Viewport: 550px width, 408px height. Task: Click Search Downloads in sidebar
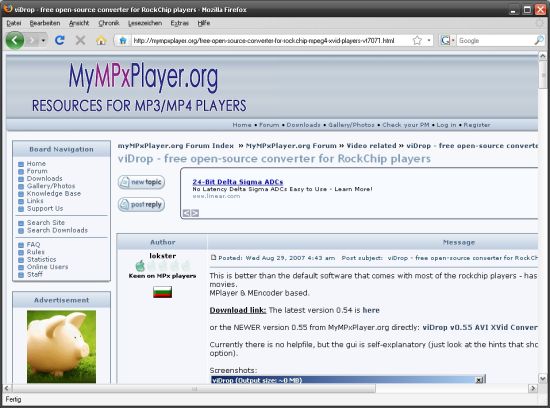[57, 230]
